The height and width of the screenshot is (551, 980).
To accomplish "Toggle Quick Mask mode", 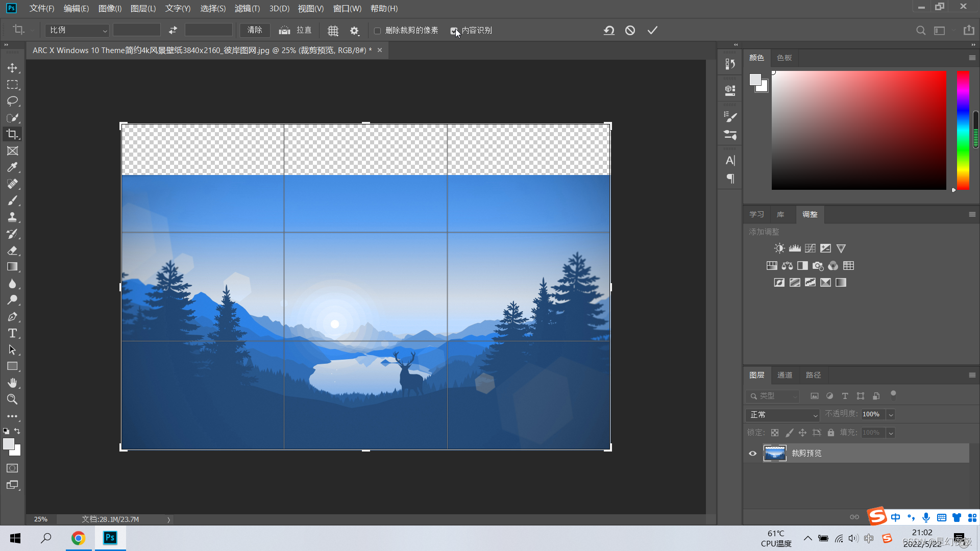I will 12,468.
